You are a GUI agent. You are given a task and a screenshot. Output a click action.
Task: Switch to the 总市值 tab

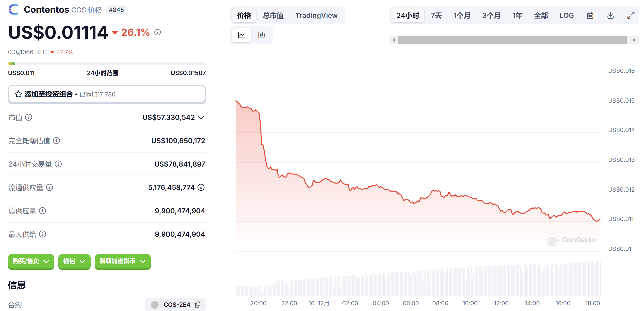[273, 15]
